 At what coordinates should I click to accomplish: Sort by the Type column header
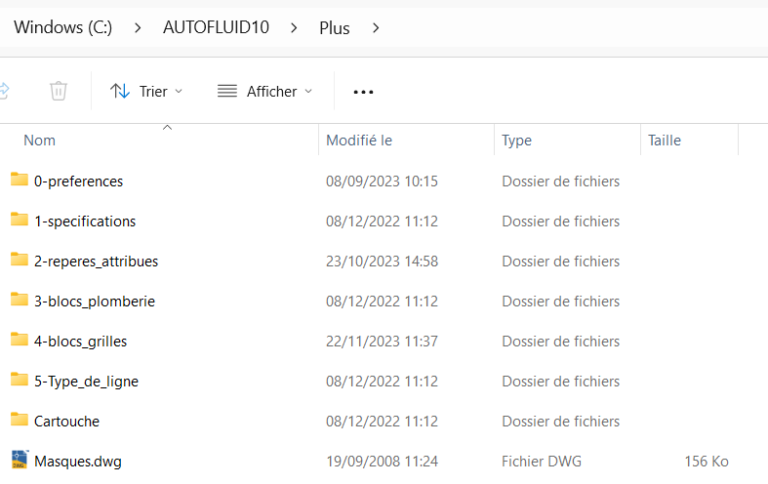(516, 141)
